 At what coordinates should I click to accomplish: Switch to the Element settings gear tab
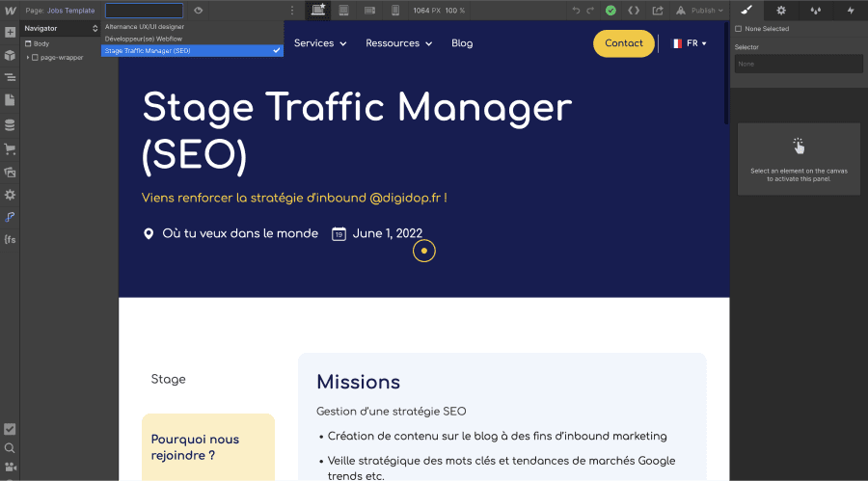[x=781, y=10]
